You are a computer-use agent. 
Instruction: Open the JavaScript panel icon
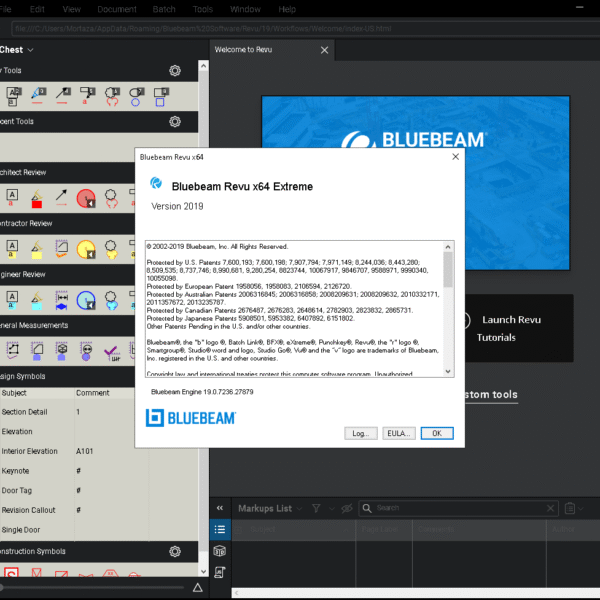pos(220,572)
